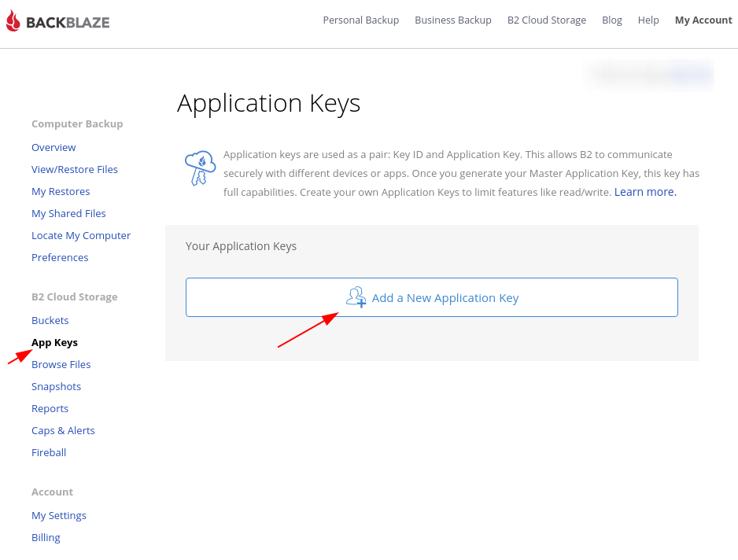This screenshot has height=560, width=738.
Task: Open Business Backup in the top navigation
Action: click(453, 20)
